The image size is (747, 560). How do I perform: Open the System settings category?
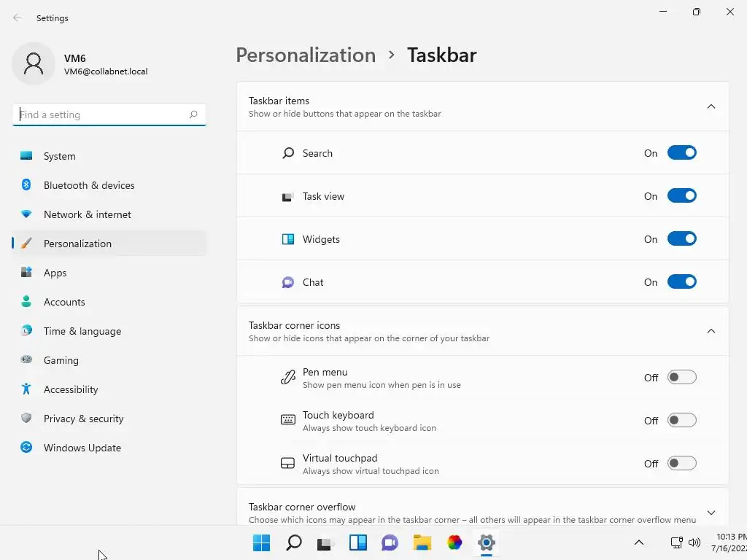(109, 156)
